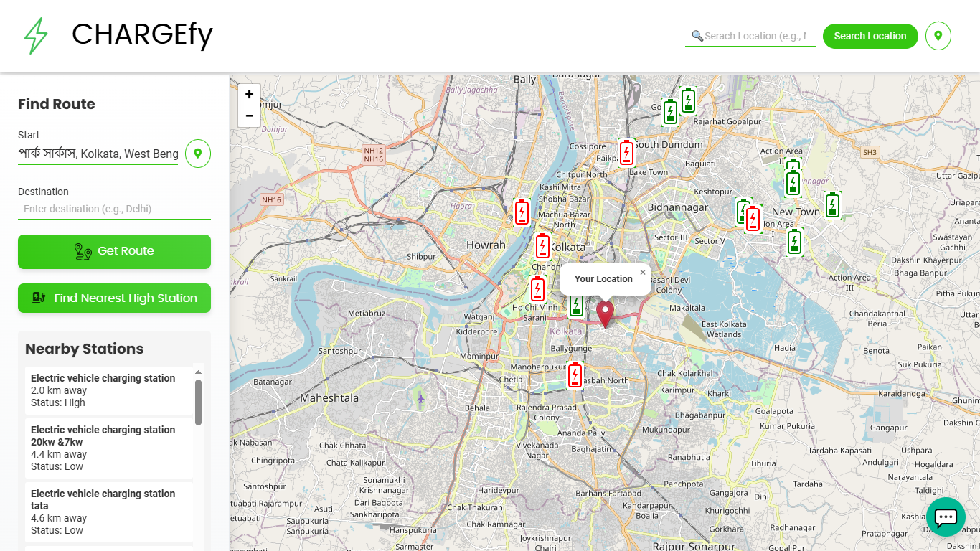The image size is (980, 551).
Task: Focus the Destination input field
Action: click(x=114, y=209)
